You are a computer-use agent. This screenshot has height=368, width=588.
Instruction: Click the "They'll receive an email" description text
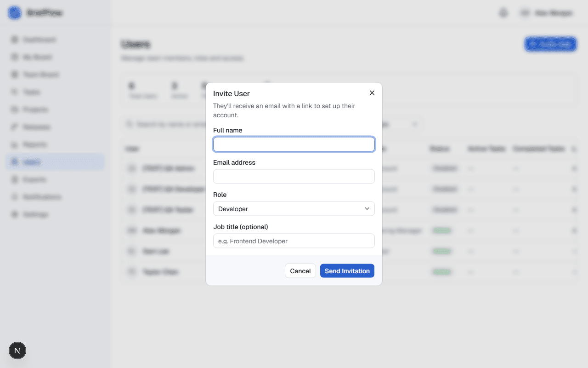[284, 110]
